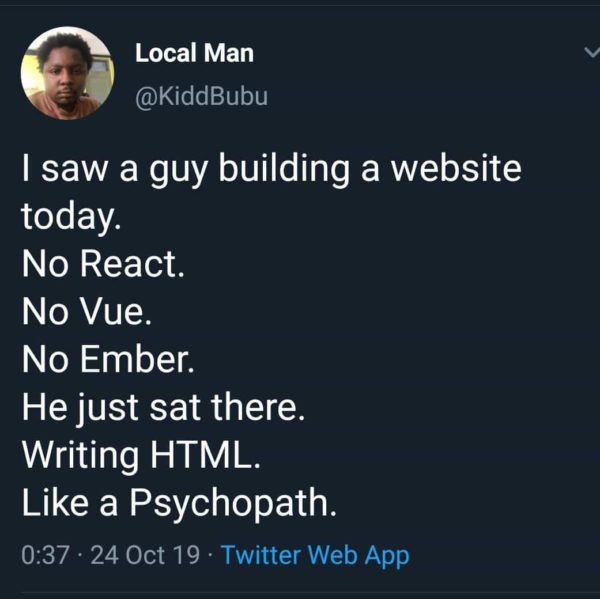Click the 24 Oct 19 date
600x599 pixels.
click(x=144, y=556)
